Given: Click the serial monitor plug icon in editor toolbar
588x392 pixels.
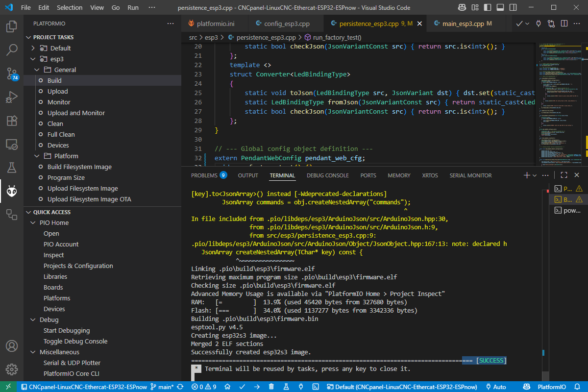Looking at the screenshot, I should [x=539, y=24].
